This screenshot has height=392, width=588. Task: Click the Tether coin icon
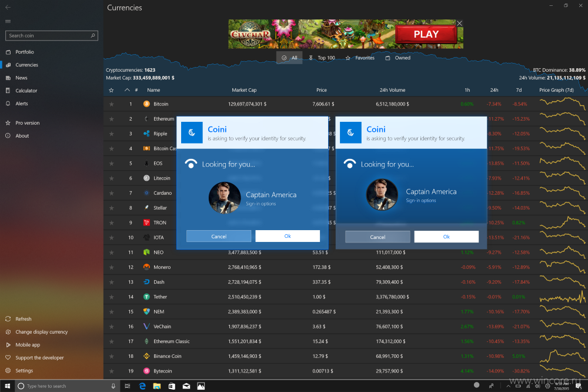click(146, 297)
